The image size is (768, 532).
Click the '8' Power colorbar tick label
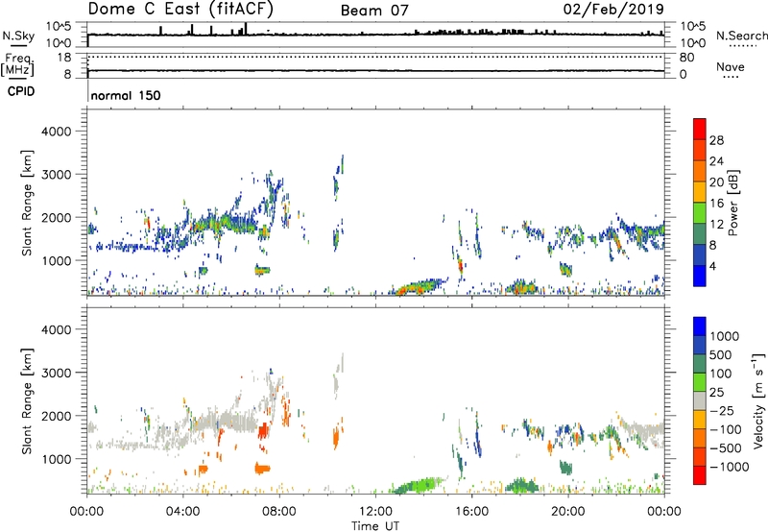[713, 246]
